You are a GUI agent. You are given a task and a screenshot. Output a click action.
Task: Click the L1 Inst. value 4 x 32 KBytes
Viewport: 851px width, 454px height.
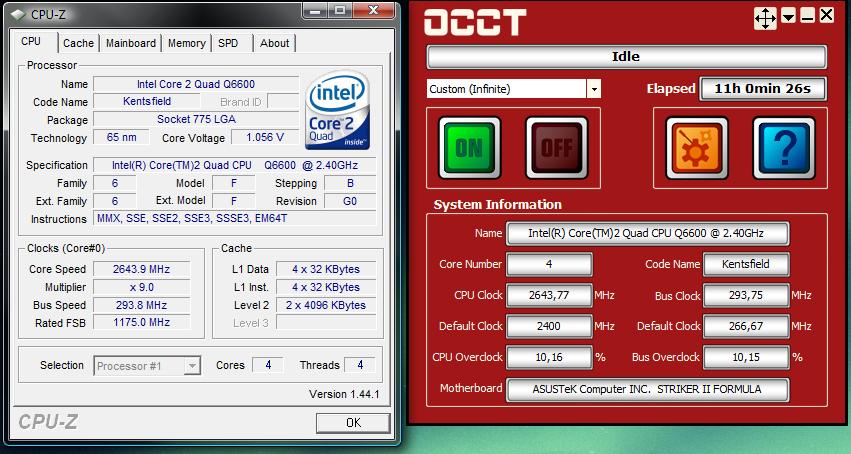[x=326, y=287]
